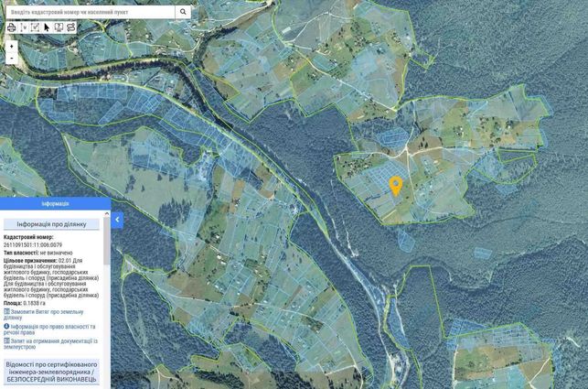Click the printer icon to print the map
588x389 pixels.
12,27
